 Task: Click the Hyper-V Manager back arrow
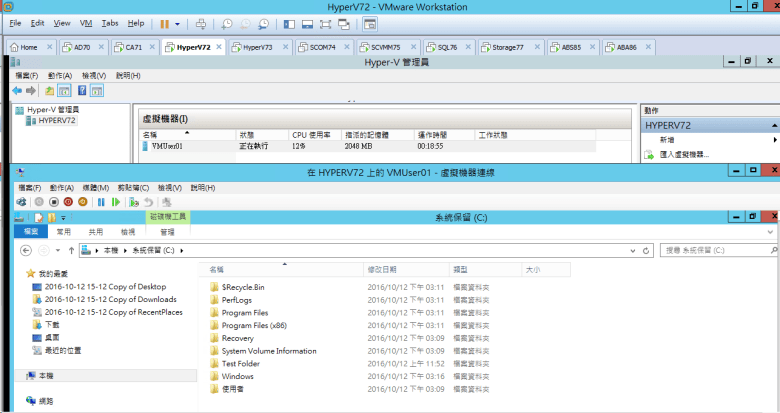(17, 90)
